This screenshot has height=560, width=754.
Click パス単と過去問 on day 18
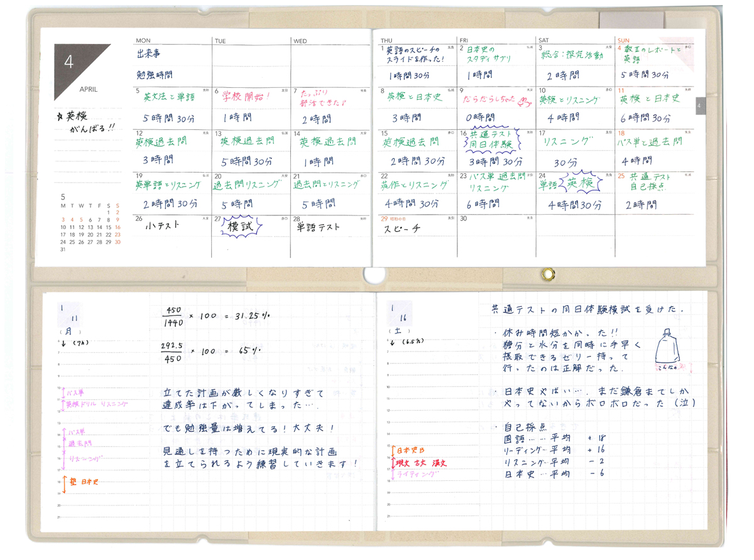[650, 142]
